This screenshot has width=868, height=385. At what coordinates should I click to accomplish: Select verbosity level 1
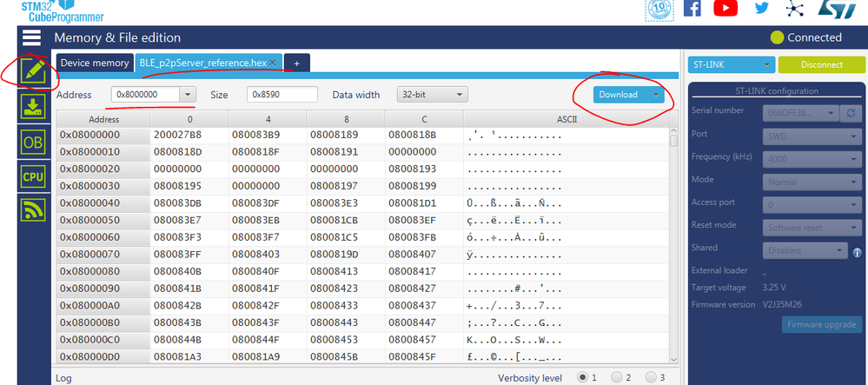coord(583,376)
